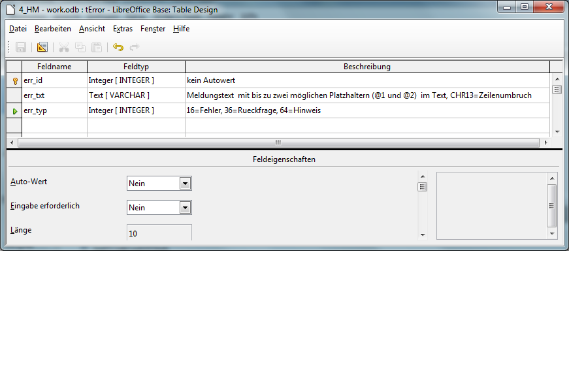Select the err_id row with the primary key icon

[14, 80]
